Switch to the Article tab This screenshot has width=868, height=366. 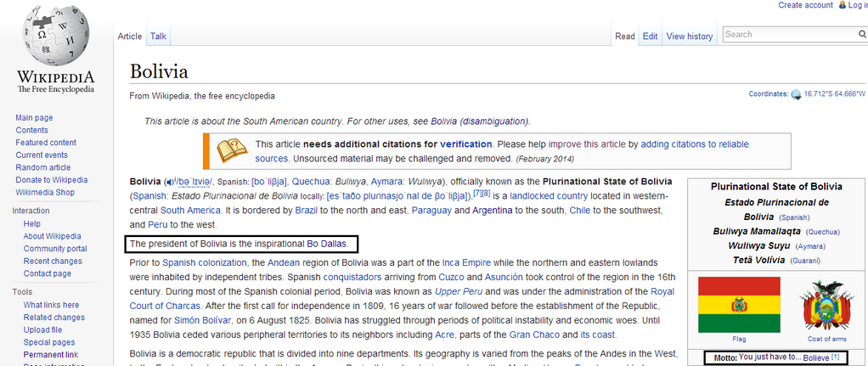click(130, 37)
